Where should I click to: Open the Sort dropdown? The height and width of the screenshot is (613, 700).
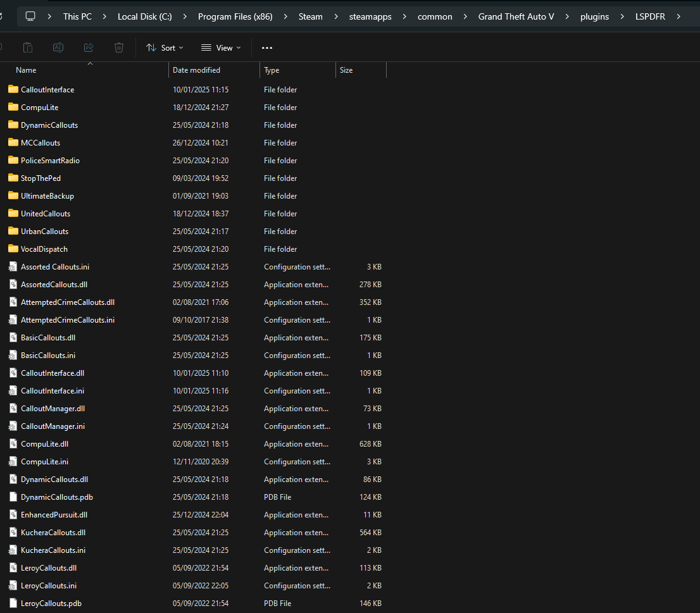[x=165, y=47]
